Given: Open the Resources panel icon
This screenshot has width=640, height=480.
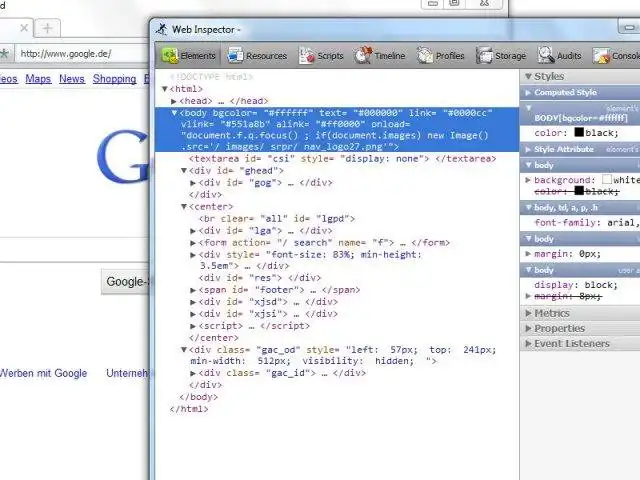Looking at the screenshot, I should click(235, 55).
